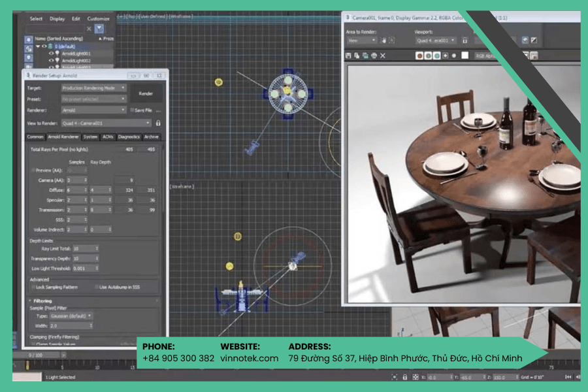
Task: Click the Low Light Threshold field
Action: pyautogui.click(x=86, y=269)
